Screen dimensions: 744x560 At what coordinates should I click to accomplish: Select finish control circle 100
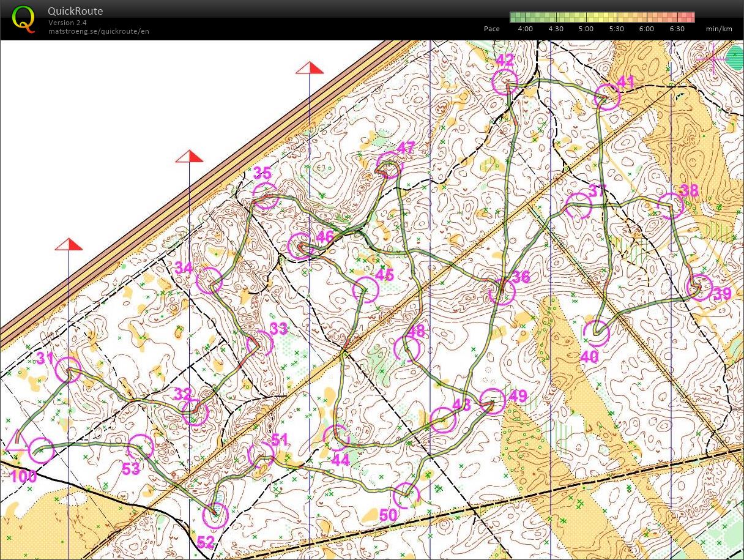(x=41, y=451)
